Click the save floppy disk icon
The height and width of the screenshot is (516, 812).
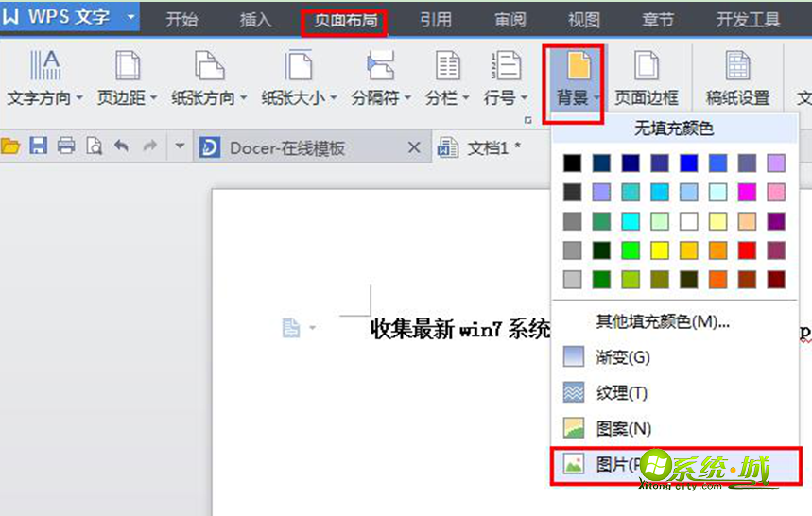click(x=39, y=146)
